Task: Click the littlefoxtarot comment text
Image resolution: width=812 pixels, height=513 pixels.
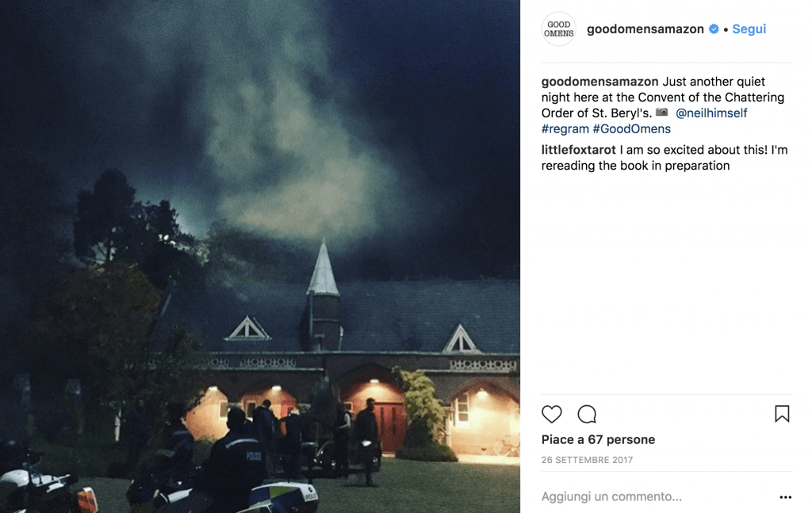Action: coord(665,158)
